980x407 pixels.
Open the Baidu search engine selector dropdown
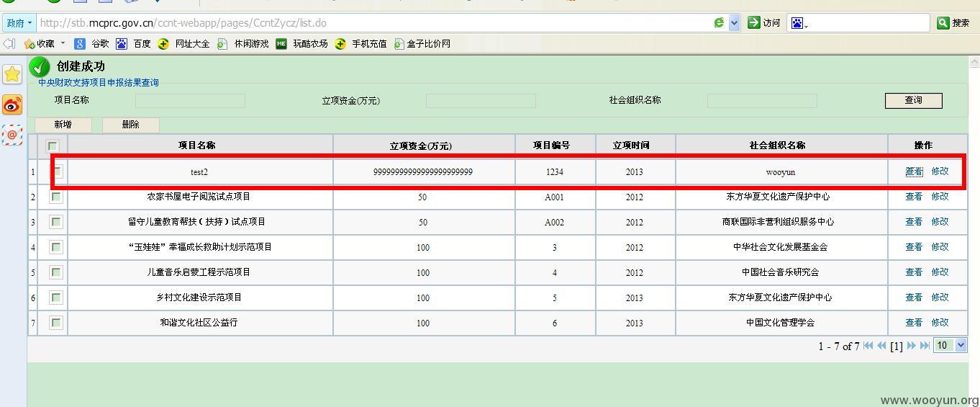(799, 23)
